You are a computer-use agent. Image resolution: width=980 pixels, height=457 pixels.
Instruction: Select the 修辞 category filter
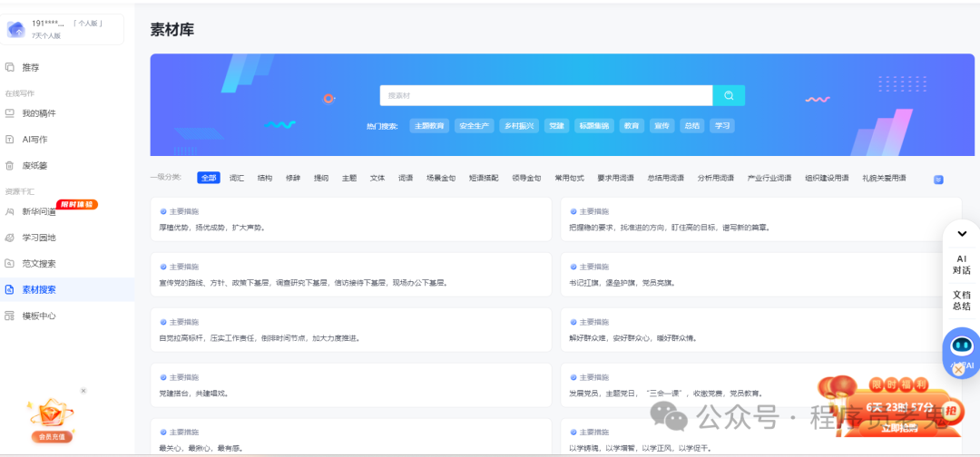293,178
